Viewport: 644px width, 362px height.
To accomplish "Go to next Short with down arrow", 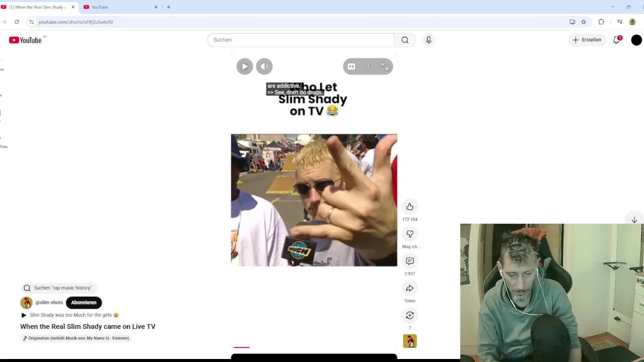I will coord(634,220).
